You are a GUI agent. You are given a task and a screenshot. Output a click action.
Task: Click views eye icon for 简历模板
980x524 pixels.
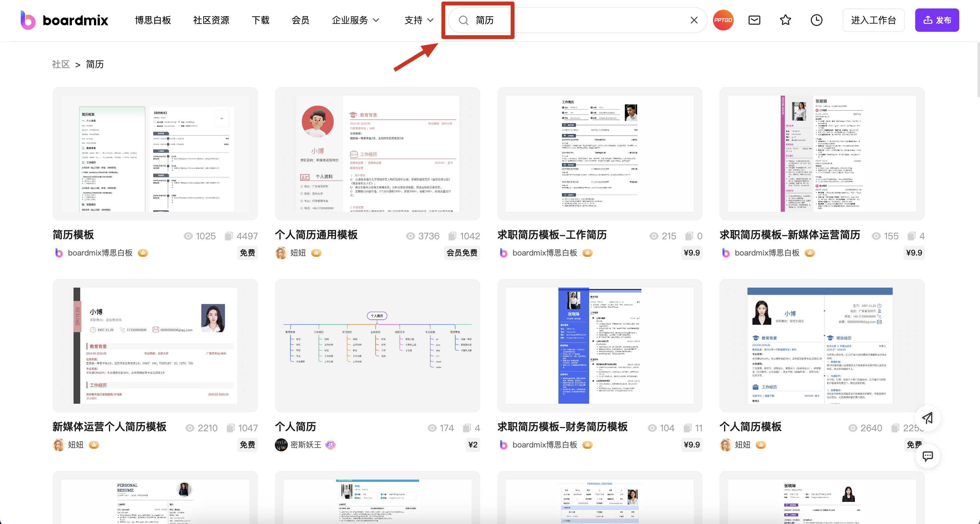(x=188, y=236)
